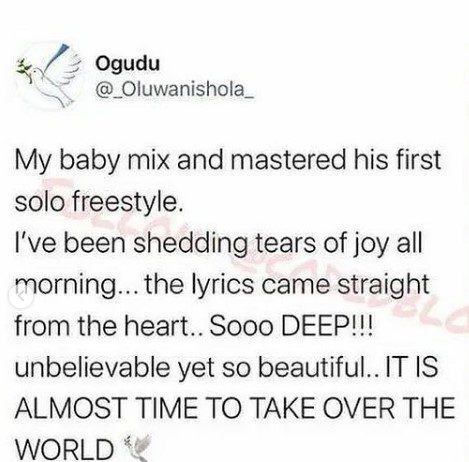Click the dove emoji after WORLD
Image resolution: width=469 pixels, height=462 pixels.
click(x=137, y=448)
